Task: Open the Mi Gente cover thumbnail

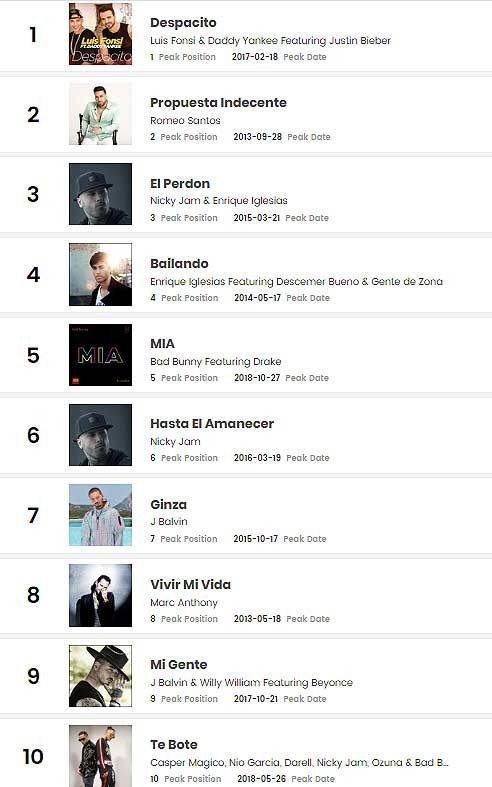Action: click(100, 676)
